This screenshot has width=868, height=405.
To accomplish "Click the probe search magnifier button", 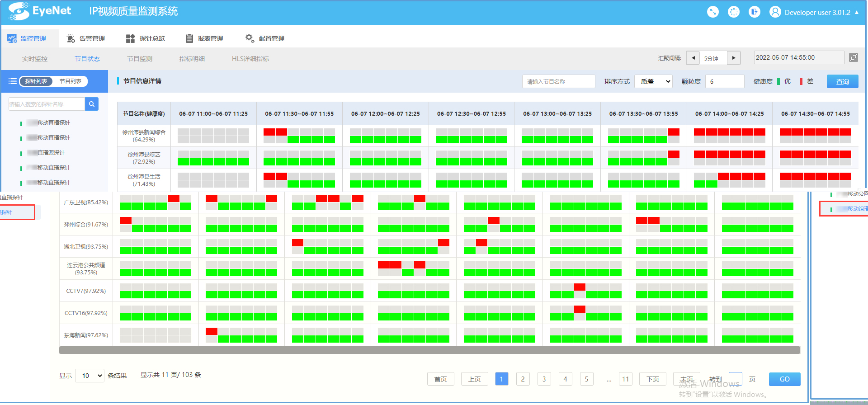I will (x=92, y=104).
